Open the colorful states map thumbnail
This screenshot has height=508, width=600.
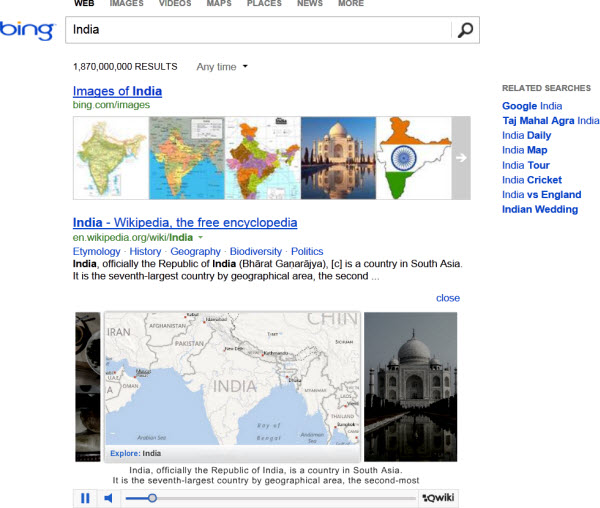pyautogui.click(x=263, y=158)
